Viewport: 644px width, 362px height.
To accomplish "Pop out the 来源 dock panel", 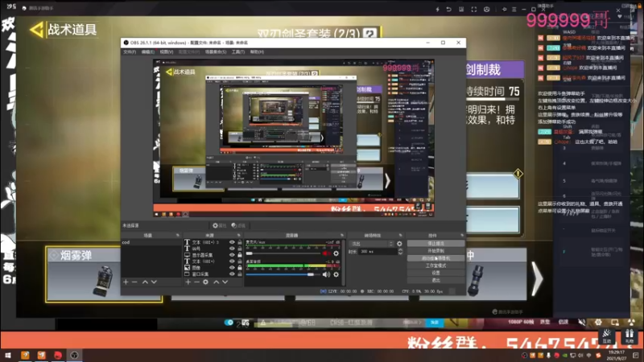I will pyautogui.click(x=239, y=235).
